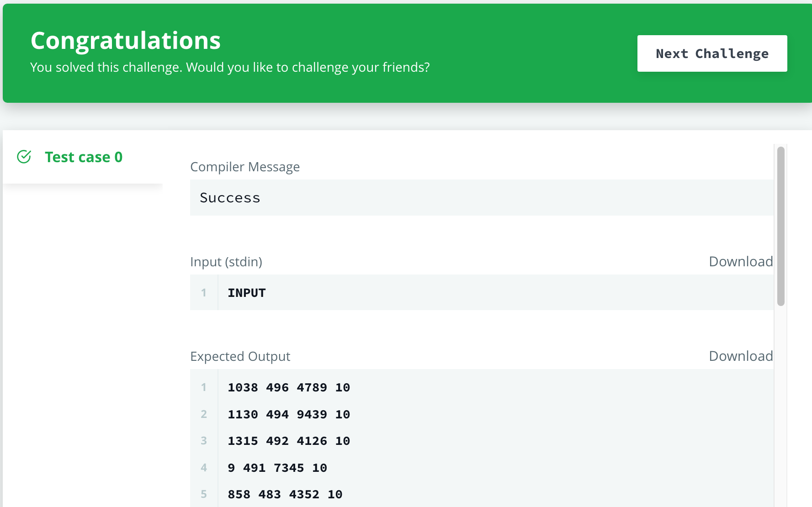
Task: Select output line '858 483 4352 10'
Action: pos(285,494)
